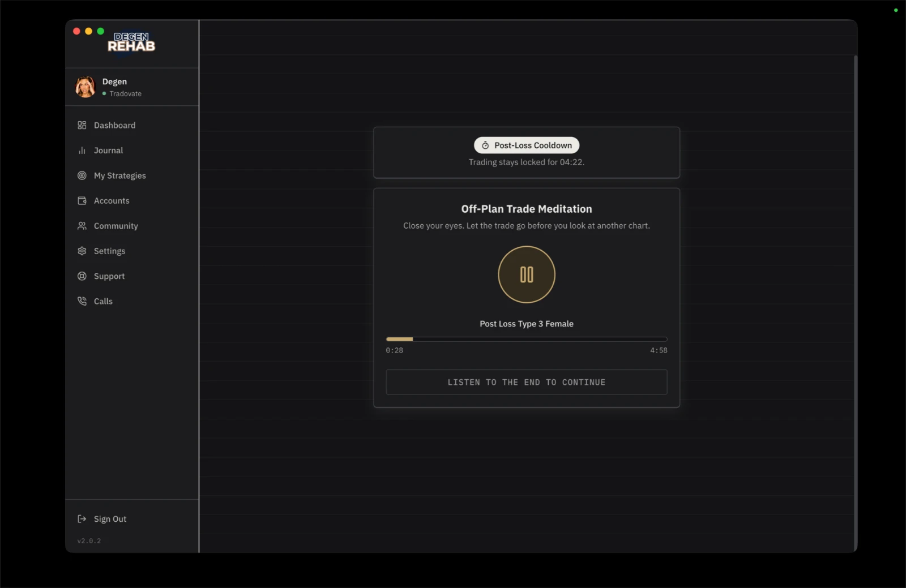Click the v2.0.2 version label

(x=89, y=541)
